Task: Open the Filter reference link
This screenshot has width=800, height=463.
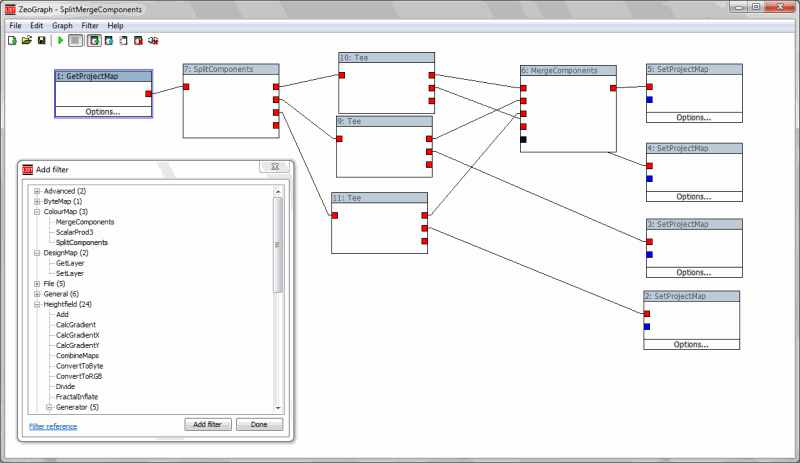Action: click(x=53, y=426)
